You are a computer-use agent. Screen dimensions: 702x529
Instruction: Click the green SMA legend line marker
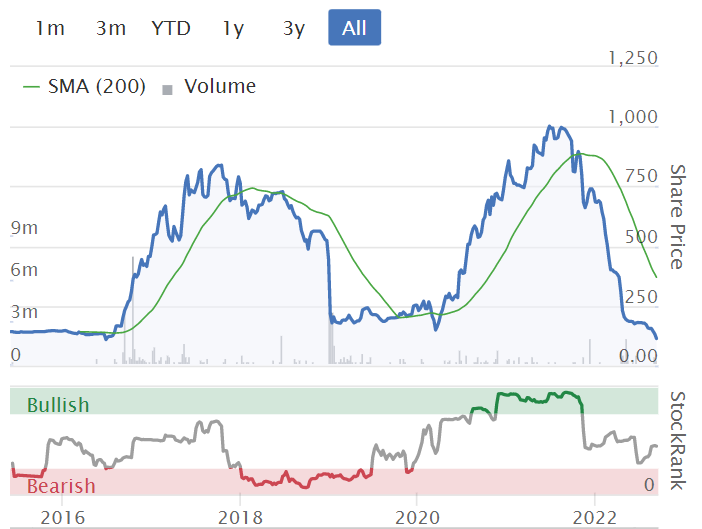click(31, 87)
